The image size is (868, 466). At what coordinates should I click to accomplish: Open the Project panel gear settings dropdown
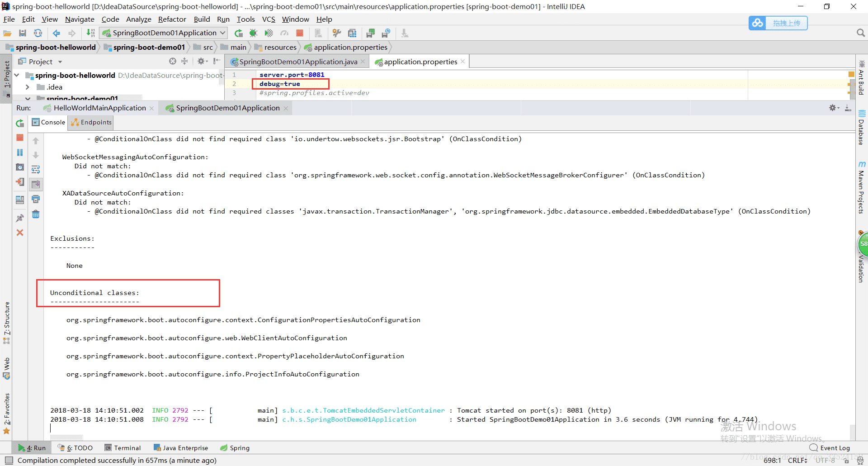(202, 61)
